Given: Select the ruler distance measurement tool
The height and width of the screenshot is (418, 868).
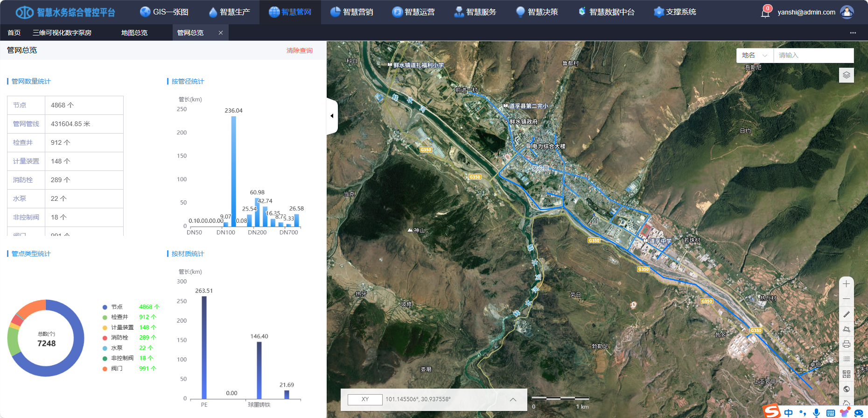Looking at the screenshot, I should click(x=846, y=314).
